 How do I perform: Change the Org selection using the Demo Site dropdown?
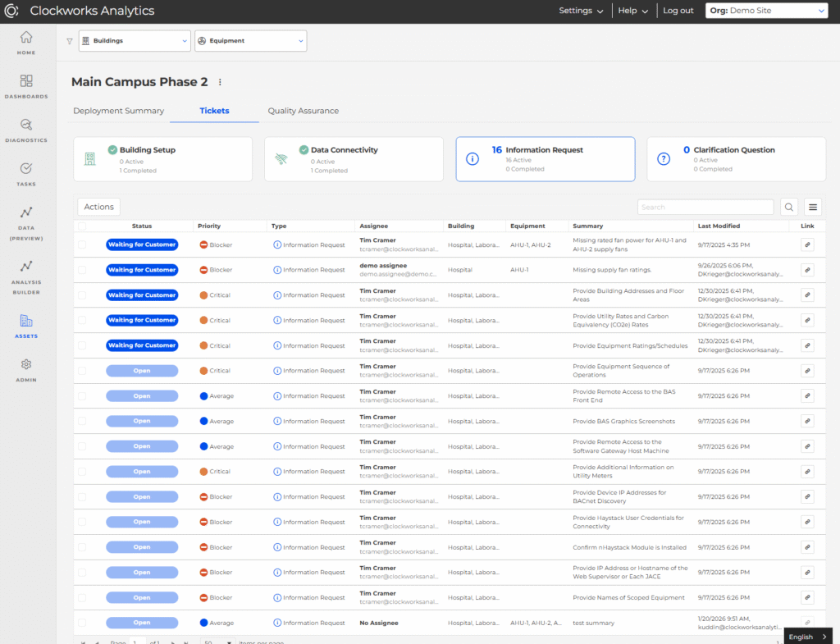pyautogui.click(x=766, y=11)
